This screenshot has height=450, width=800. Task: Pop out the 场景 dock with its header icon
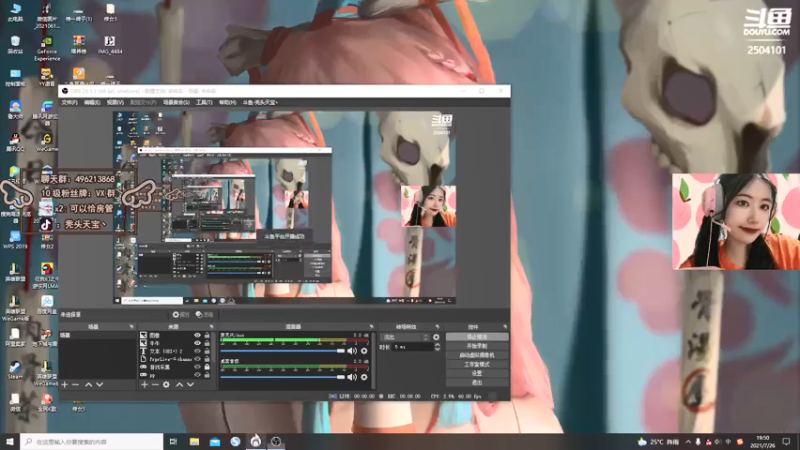click(132, 327)
